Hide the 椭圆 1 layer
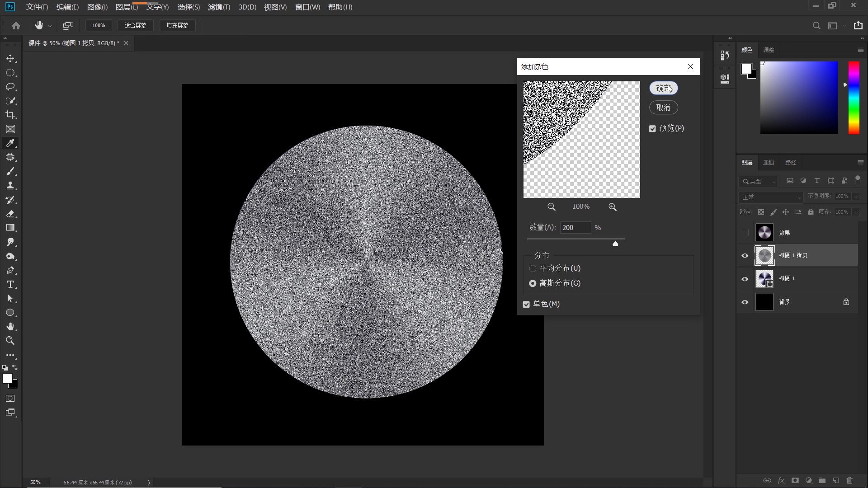868x488 pixels. (x=745, y=279)
